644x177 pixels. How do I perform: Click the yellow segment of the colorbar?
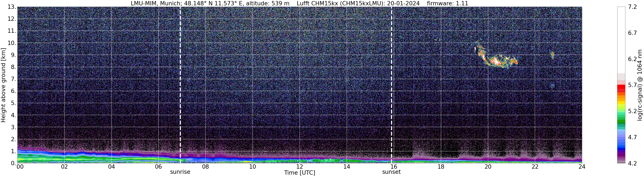click(x=621, y=103)
